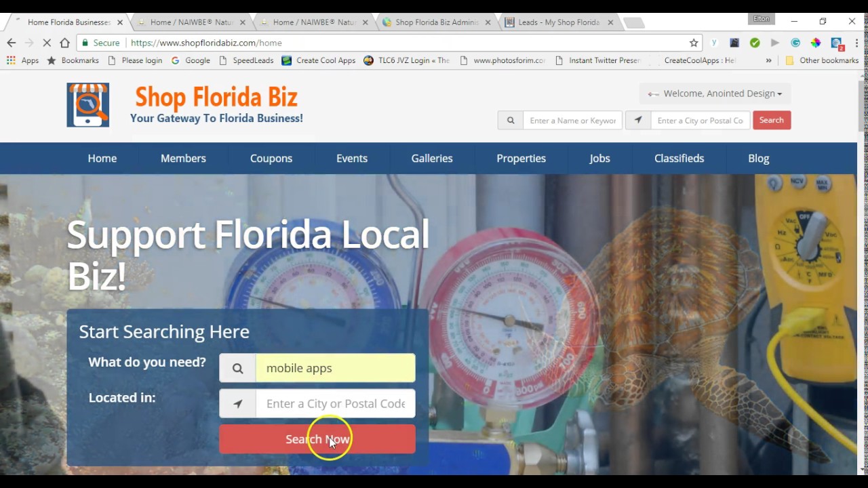The image size is (868, 488).
Task: Click the grey play-arrow extension icon
Action: click(x=775, y=43)
